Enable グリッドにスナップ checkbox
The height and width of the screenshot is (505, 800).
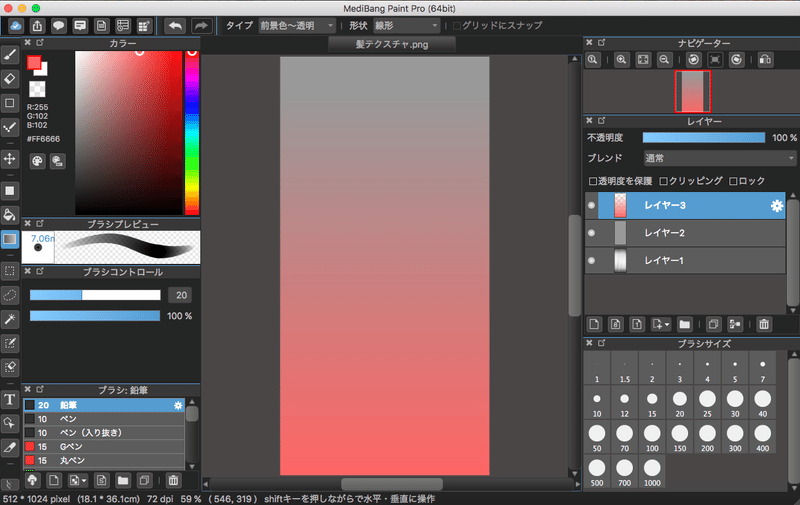457,26
